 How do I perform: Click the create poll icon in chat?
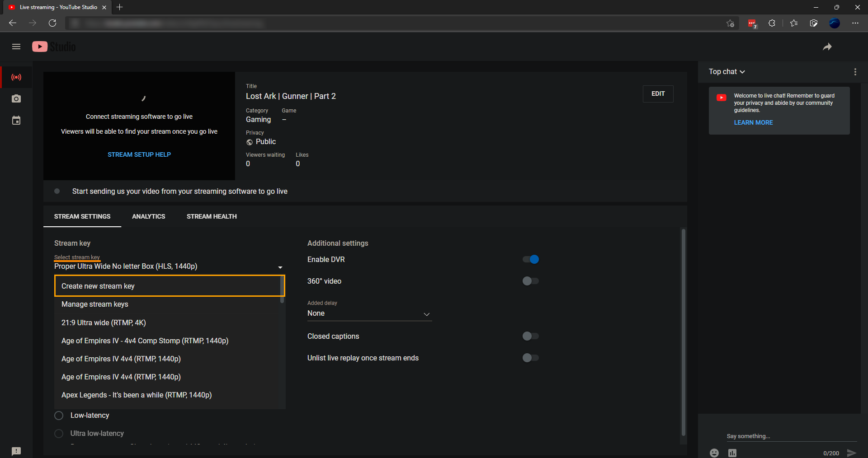point(732,453)
